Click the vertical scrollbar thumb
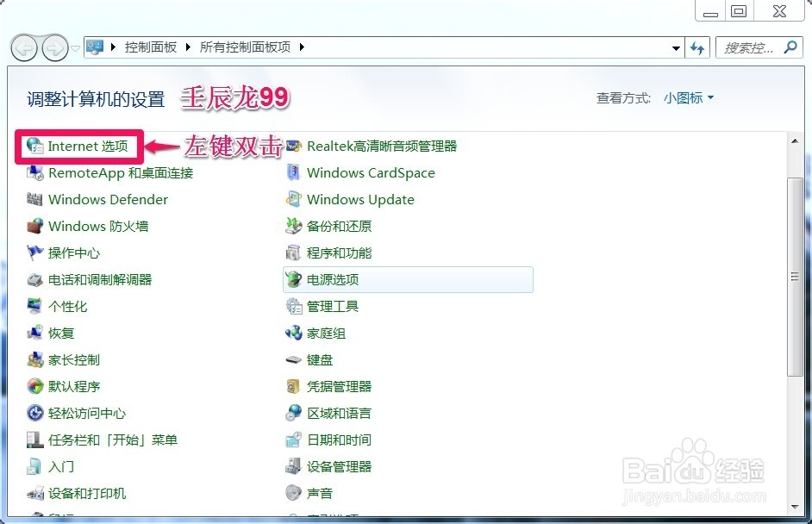Screen dimensions: 812x524 [x=795, y=277]
